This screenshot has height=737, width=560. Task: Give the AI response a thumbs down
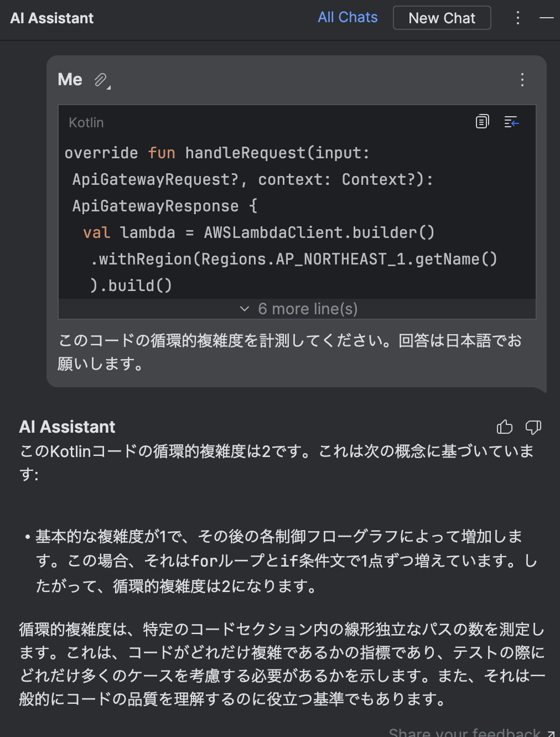pos(533,427)
